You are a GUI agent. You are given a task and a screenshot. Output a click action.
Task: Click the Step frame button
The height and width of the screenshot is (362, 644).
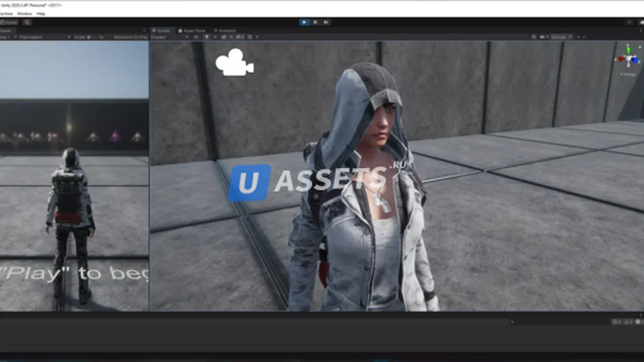point(326,22)
